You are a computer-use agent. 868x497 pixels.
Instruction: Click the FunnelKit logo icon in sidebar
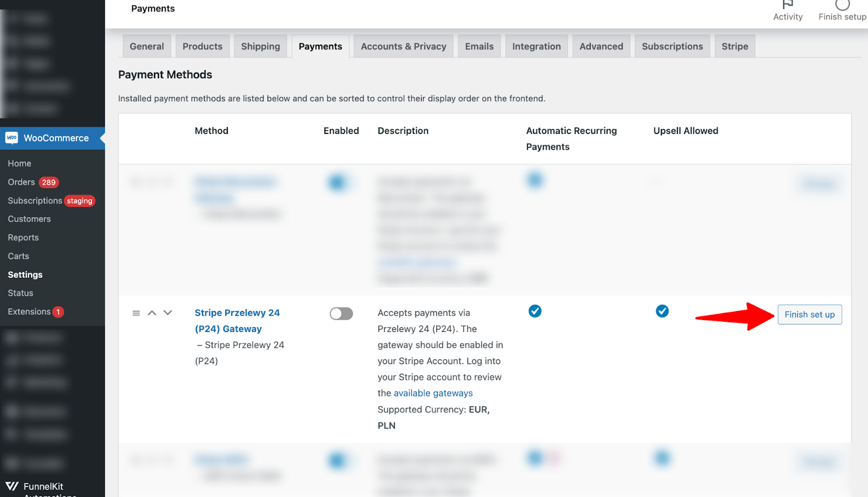point(12,486)
